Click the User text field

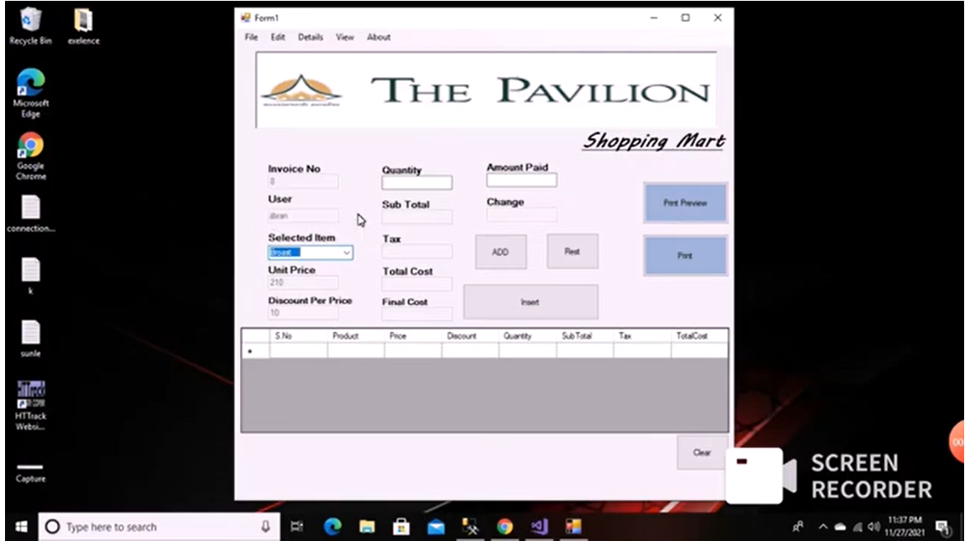[304, 216]
